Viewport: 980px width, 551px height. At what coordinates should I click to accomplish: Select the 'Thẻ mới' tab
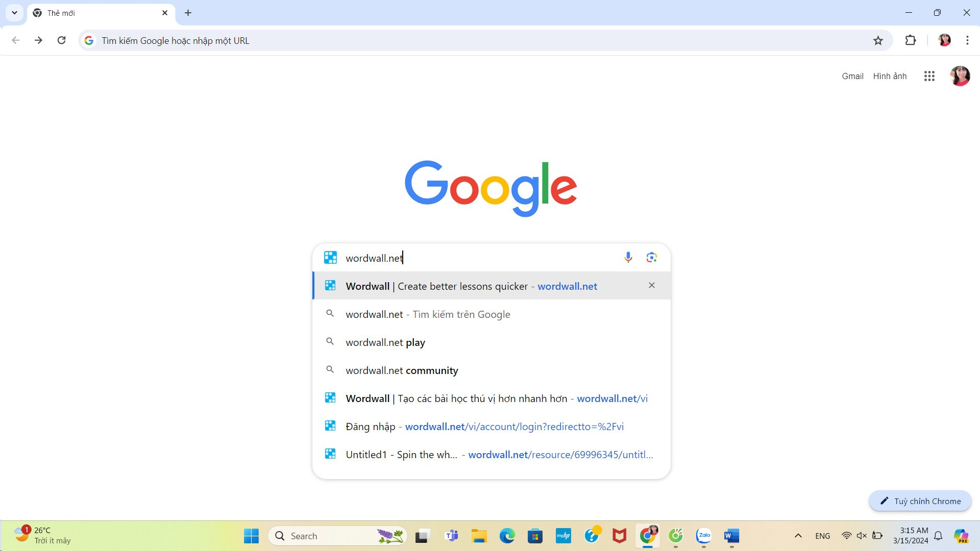pos(101,13)
